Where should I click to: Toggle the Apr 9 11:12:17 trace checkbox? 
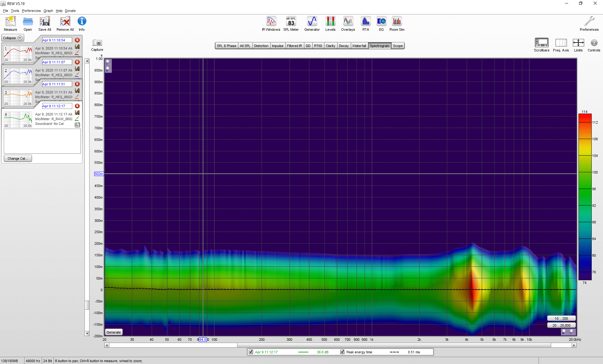pyautogui.click(x=251, y=352)
